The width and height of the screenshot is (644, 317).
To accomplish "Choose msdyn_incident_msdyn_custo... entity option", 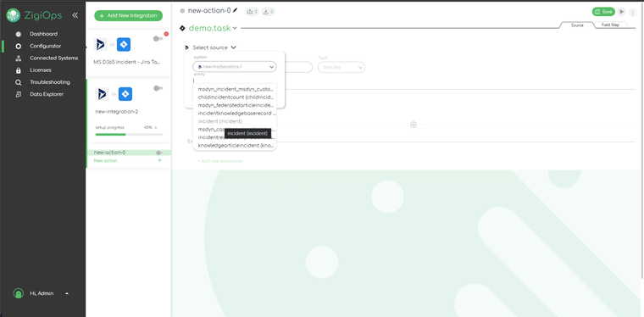I will click(235, 89).
